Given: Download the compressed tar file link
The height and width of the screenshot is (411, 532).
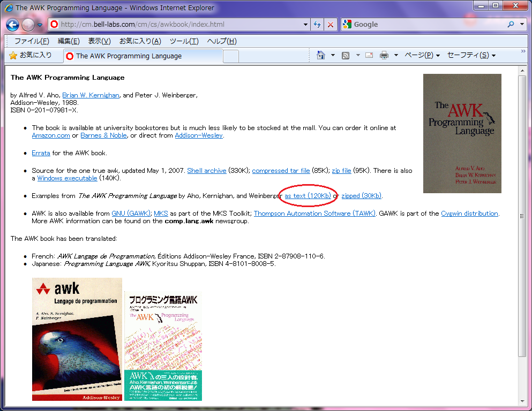Looking at the screenshot, I should (x=281, y=171).
